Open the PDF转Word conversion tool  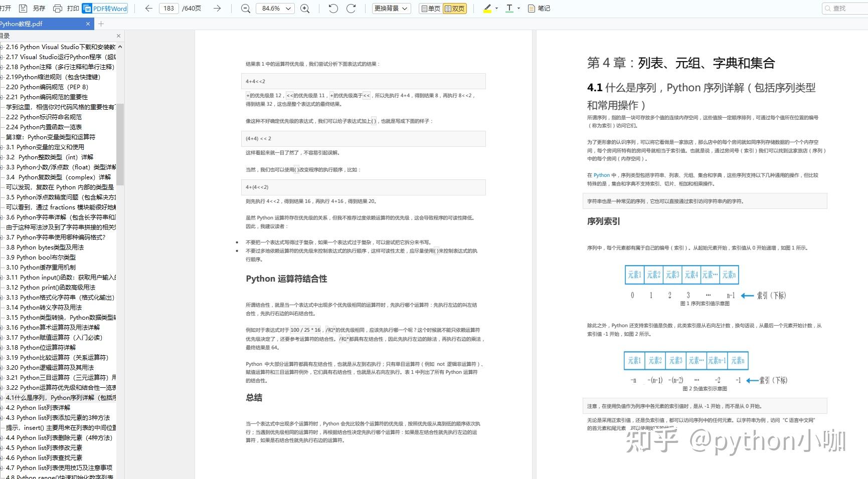pyautogui.click(x=104, y=9)
